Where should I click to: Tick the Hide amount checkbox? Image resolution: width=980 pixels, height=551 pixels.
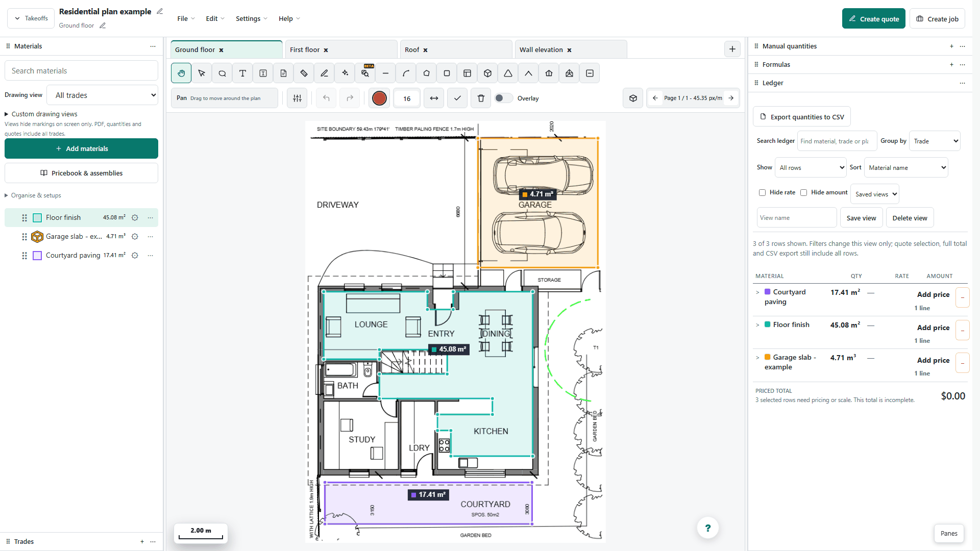point(803,192)
